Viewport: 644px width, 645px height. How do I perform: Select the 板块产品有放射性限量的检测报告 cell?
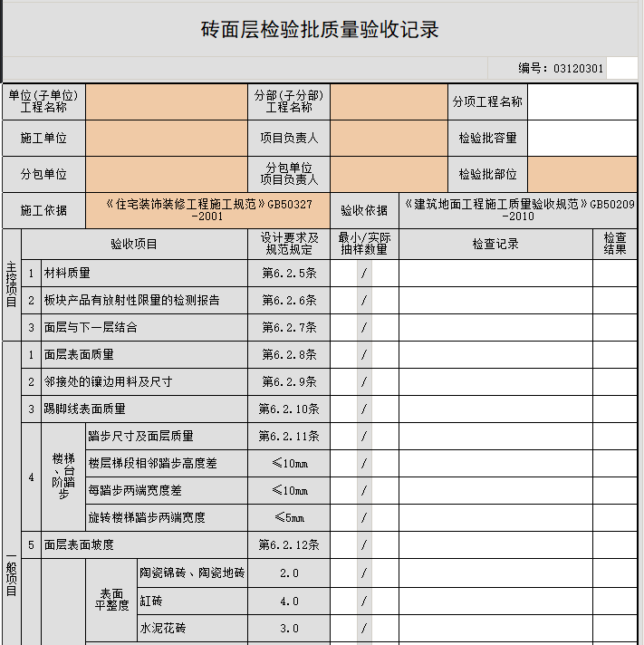(x=144, y=300)
